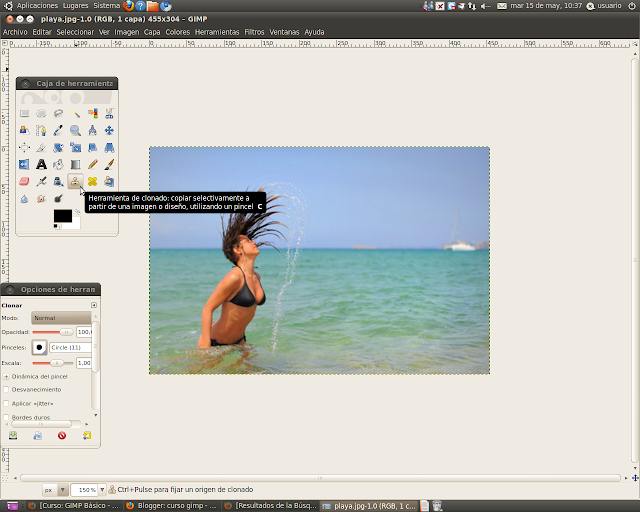Open the Capa menu
This screenshot has width=640, height=512.
pos(152,32)
